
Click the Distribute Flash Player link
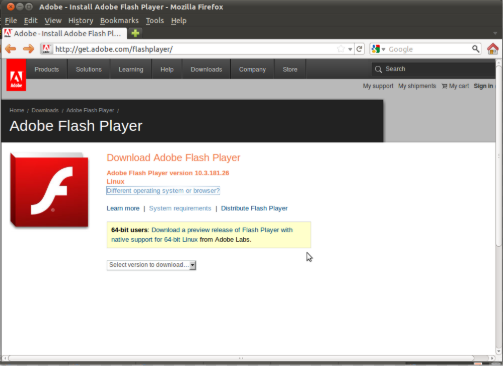pyautogui.click(x=254, y=208)
